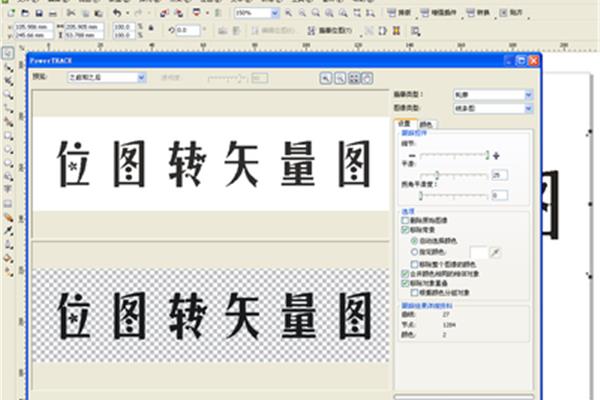The image size is (600, 400).
Task: Toggle the delete original image checkbox
Action: [405, 220]
